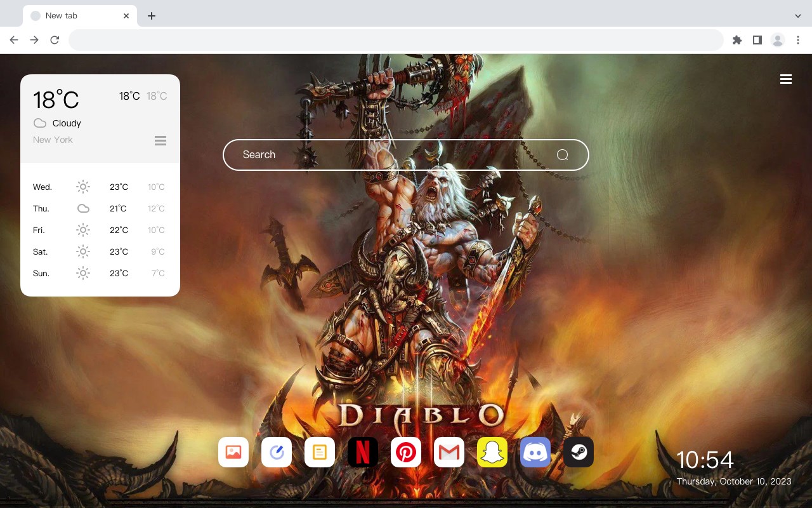The width and height of the screenshot is (812, 508).
Task: Click the date Thursday, October 10, 2023
Action: (x=734, y=481)
